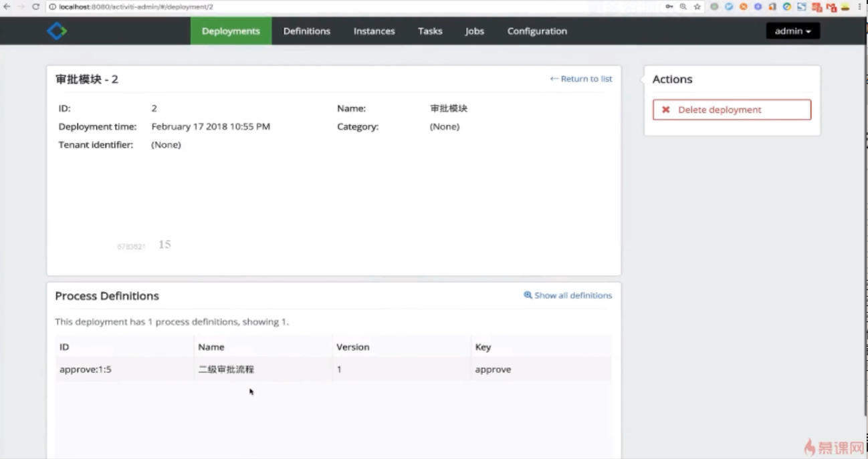This screenshot has width=868, height=459.
Task: Open the Configuration tab
Action: [537, 31]
